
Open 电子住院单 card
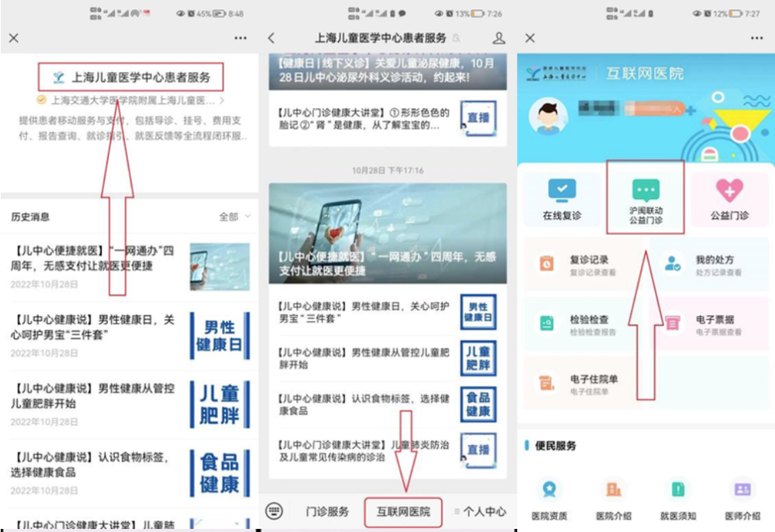point(584,384)
